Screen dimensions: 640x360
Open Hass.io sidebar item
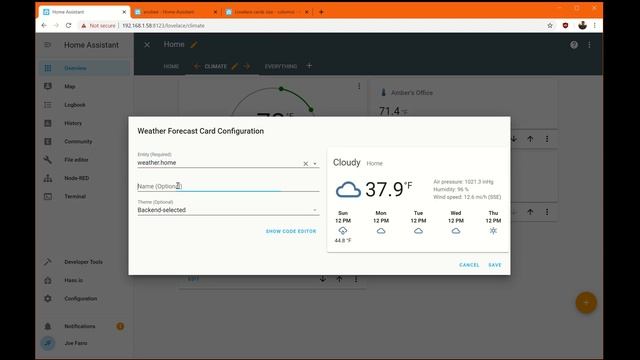pos(84,280)
